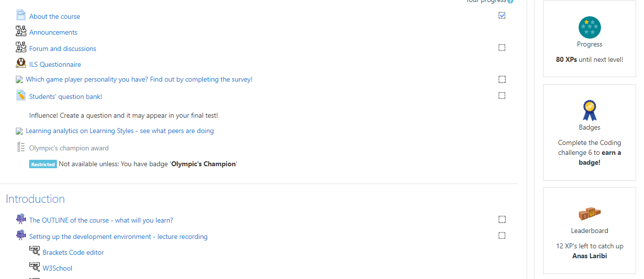Open Forum and discussions link

63,48
